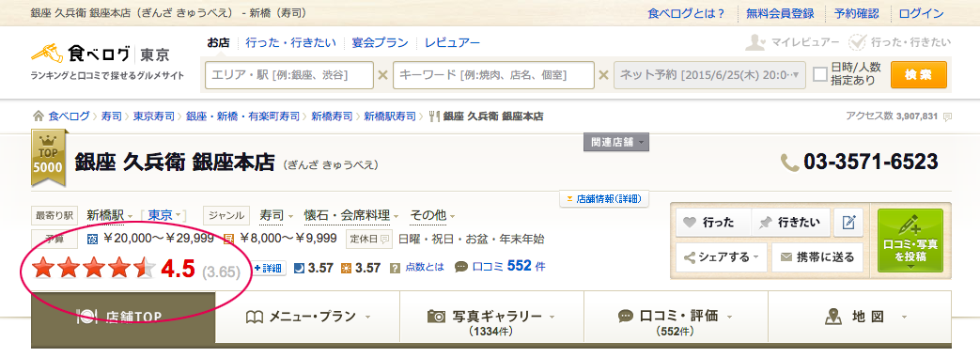Click the 銀座 久兵衛 銀座本店 title
The image size is (980, 357).
pos(175,162)
